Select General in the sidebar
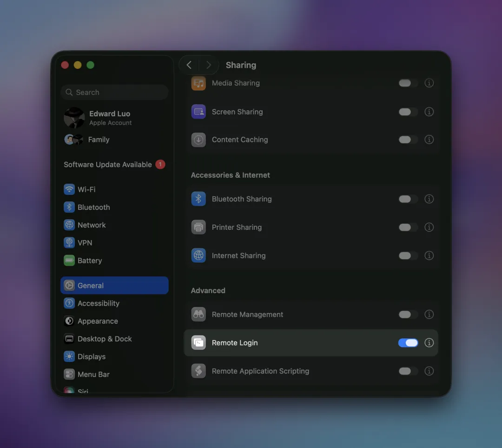This screenshot has height=448, width=502. (x=114, y=285)
